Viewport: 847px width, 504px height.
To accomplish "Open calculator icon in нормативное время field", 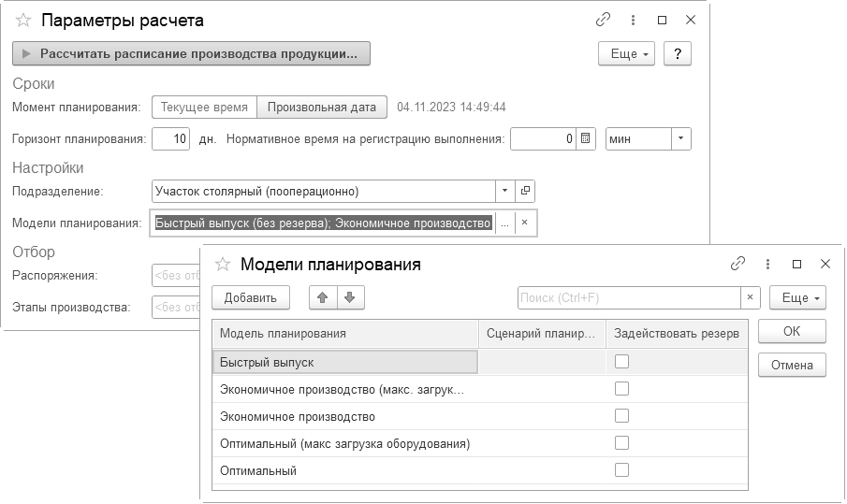I will pyautogui.click(x=586, y=139).
